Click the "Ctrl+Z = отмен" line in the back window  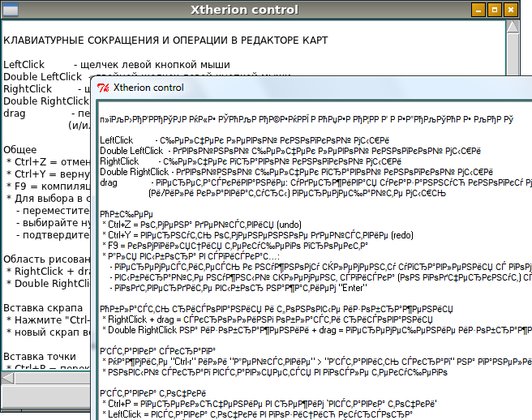point(49,162)
